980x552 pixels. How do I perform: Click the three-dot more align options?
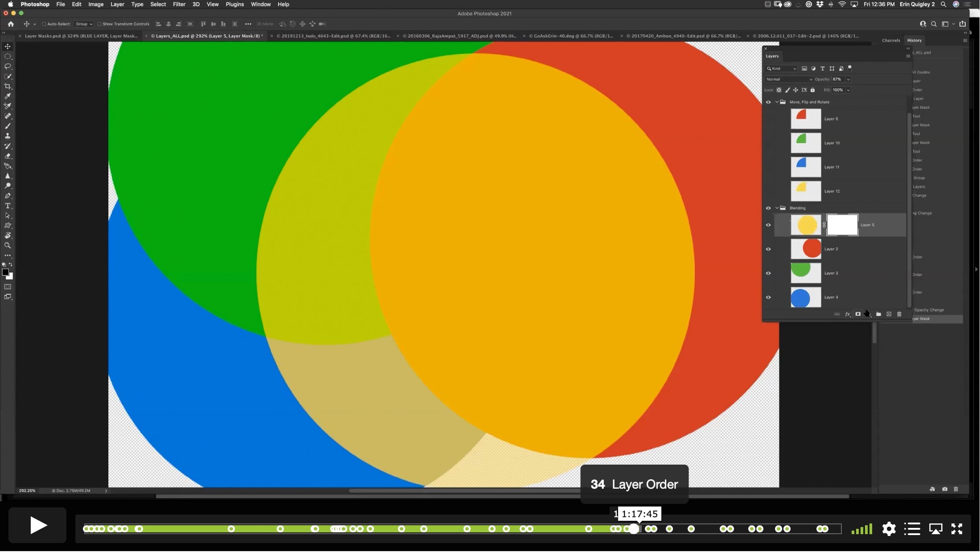point(248,24)
